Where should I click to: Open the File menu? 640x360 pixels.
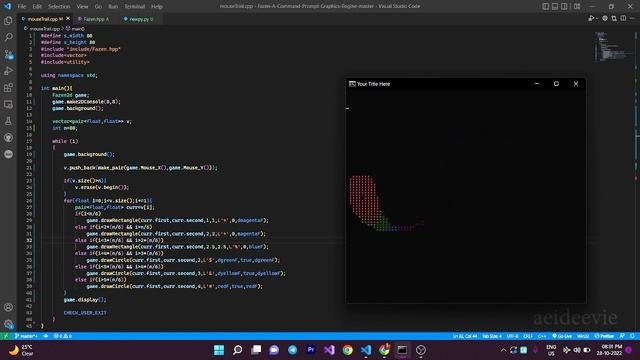[22, 7]
